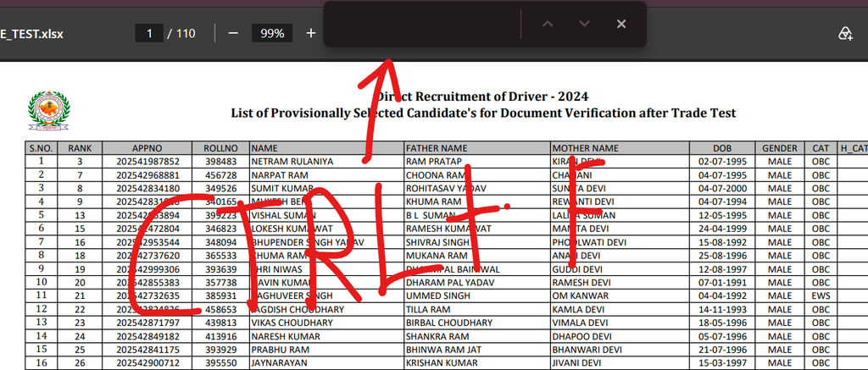Click the name JAGDISH CHOUDHARY
The image size is (868, 370).
click(x=298, y=309)
